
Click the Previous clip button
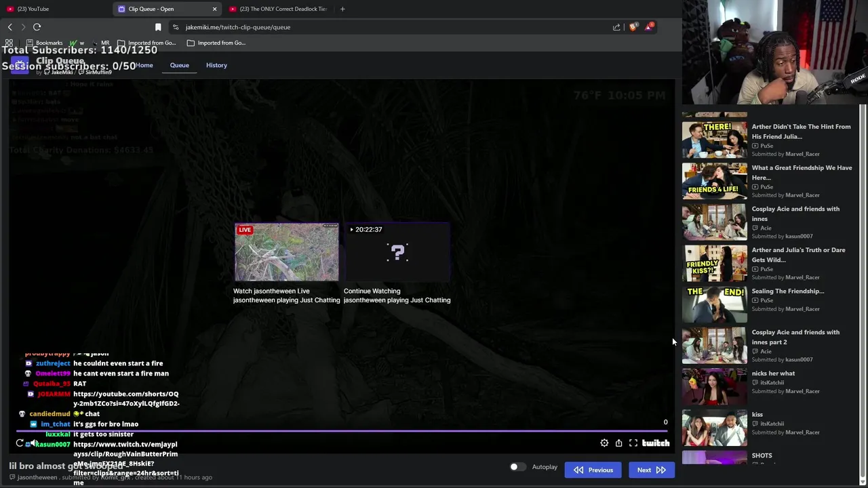click(x=593, y=470)
